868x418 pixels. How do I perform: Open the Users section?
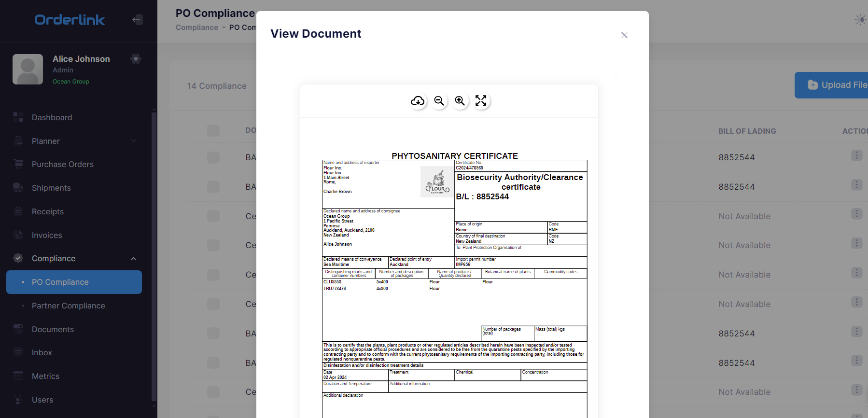[x=42, y=400]
